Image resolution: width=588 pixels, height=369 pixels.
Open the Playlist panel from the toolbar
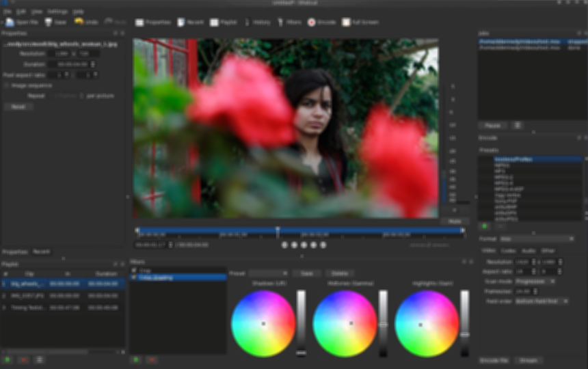(215, 22)
